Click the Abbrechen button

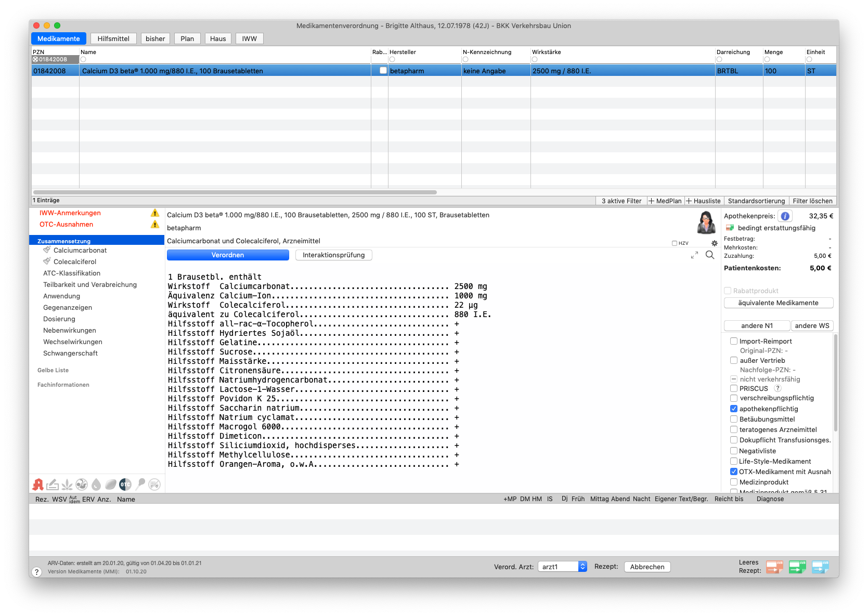(x=647, y=567)
